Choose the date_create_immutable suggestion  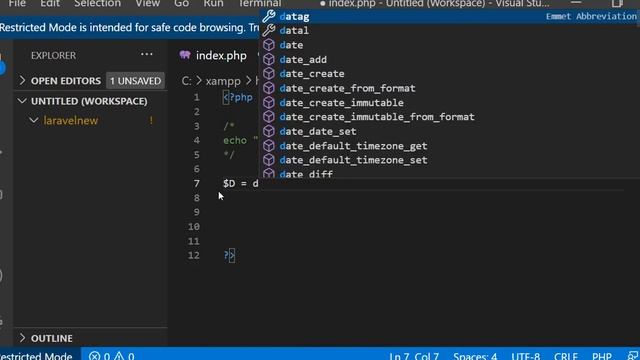449,102
